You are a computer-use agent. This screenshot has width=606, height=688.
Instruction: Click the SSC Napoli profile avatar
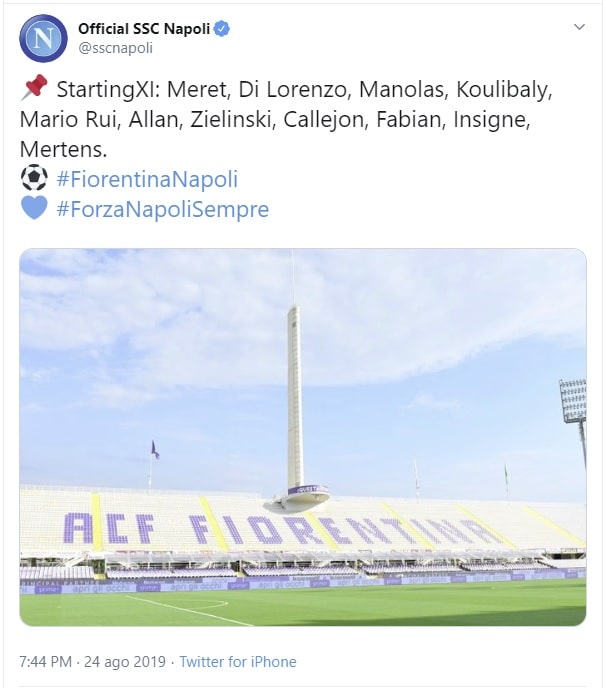coord(43,36)
